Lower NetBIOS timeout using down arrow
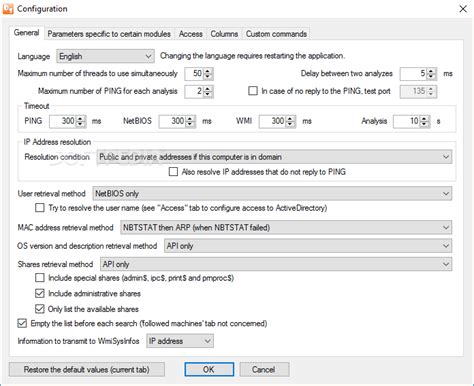Image resolution: width=474 pixels, height=386 pixels. tap(190, 124)
